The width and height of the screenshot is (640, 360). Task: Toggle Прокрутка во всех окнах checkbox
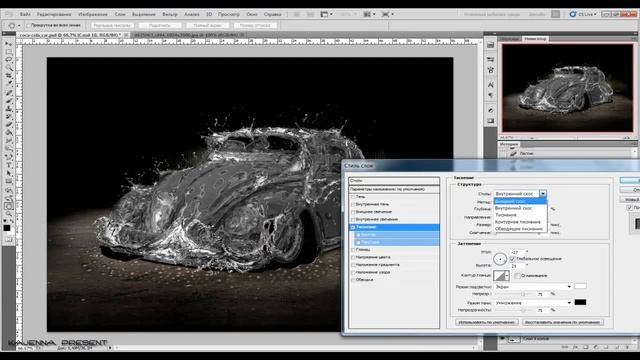click(x=28, y=25)
